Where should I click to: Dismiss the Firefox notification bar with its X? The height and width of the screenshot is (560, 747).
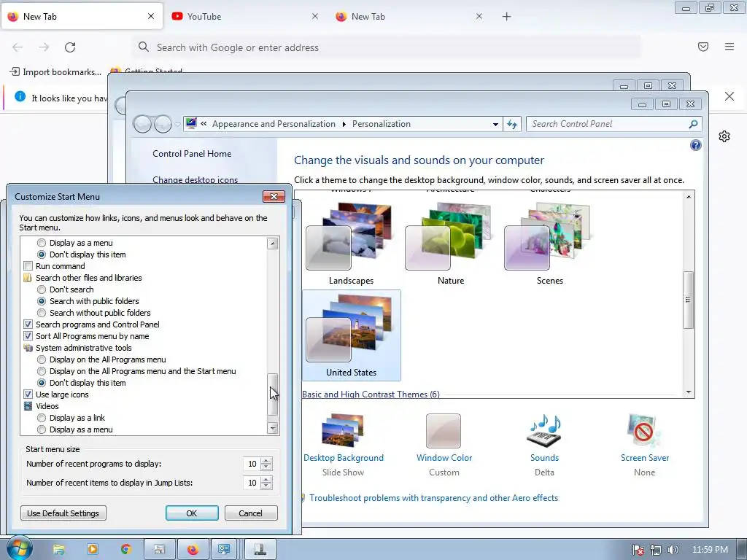729,97
